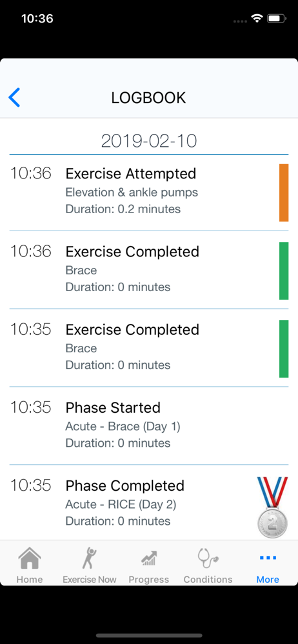
Task: Tap the LOGBOOK title
Action: click(148, 98)
